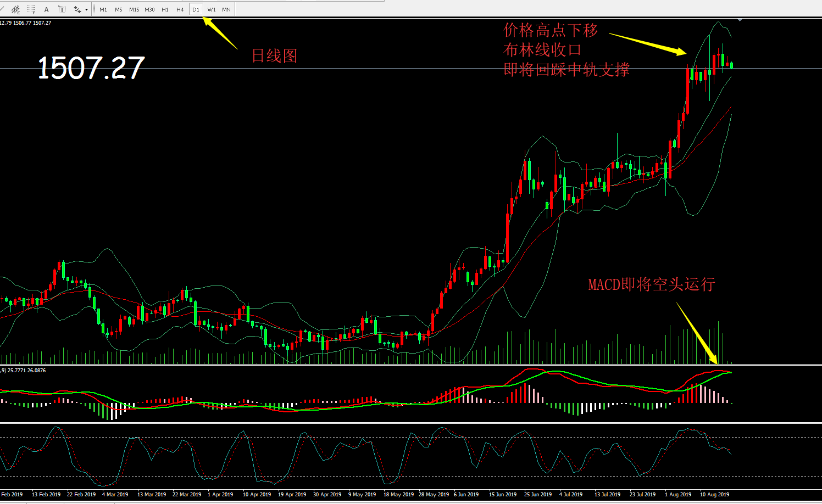
Task: Click the 18 May 2019 date label
Action: click(398, 494)
